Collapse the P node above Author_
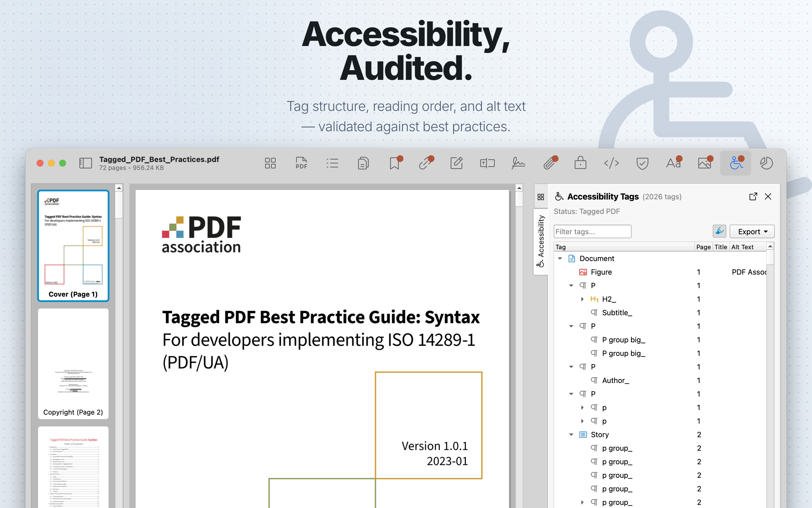This screenshot has width=812, height=508. pos(571,367)
